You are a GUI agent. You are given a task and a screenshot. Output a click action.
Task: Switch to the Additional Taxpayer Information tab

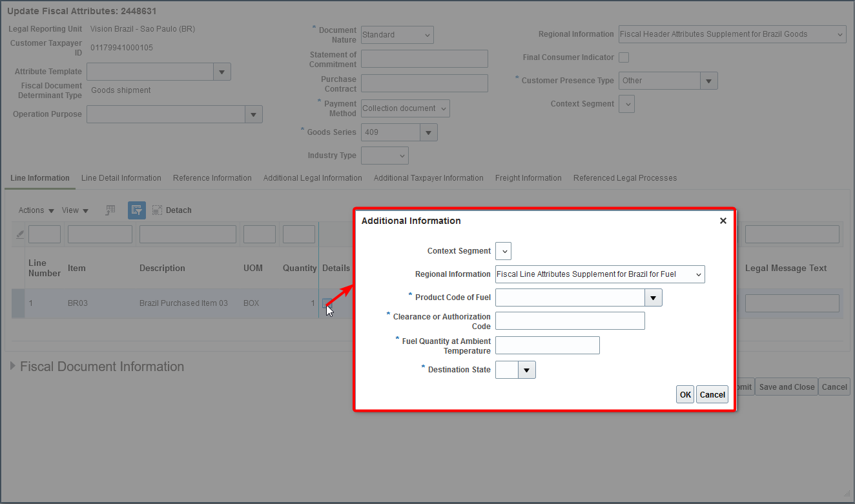pyautogui.click(x=429, y=178)
